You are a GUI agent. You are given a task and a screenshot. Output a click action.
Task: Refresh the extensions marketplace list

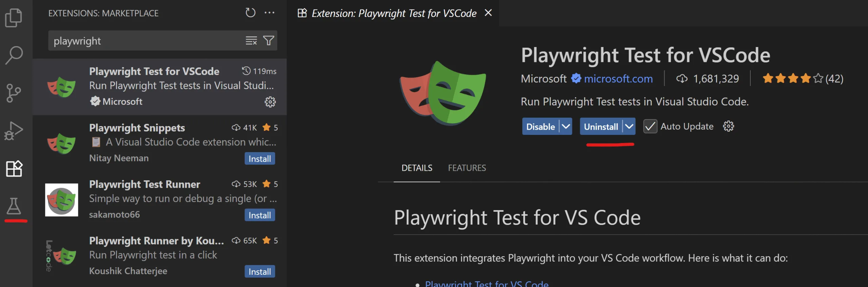coord(250,13)
